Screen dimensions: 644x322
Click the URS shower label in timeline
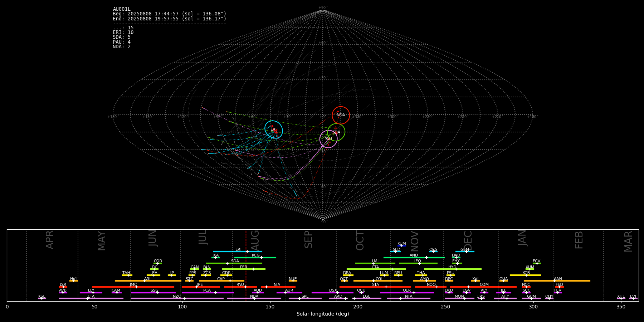(x=480, y=297)
